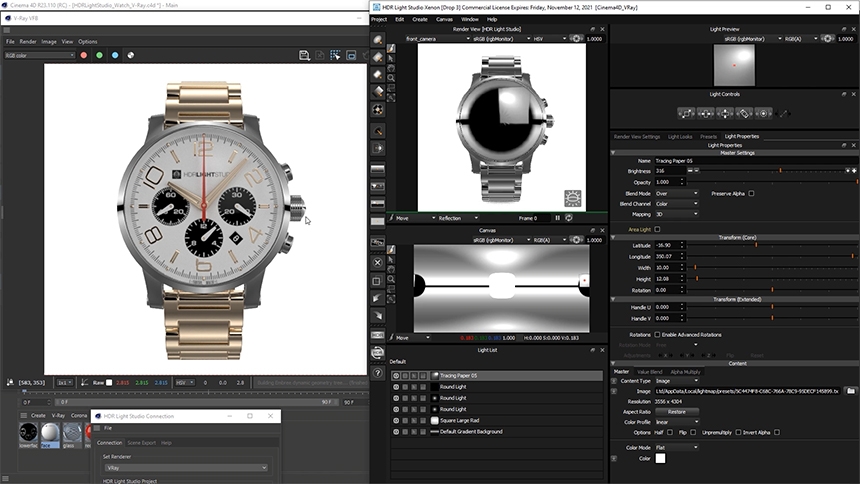Click the sun preview icon in the Render View corner
Screen dimensions: 860x484
[x=573, y=198]
